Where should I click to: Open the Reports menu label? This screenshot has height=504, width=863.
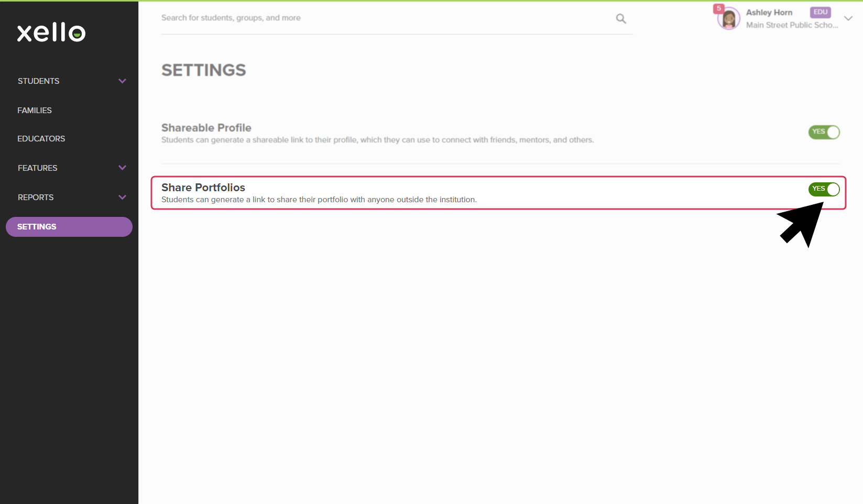coord(36,198)
